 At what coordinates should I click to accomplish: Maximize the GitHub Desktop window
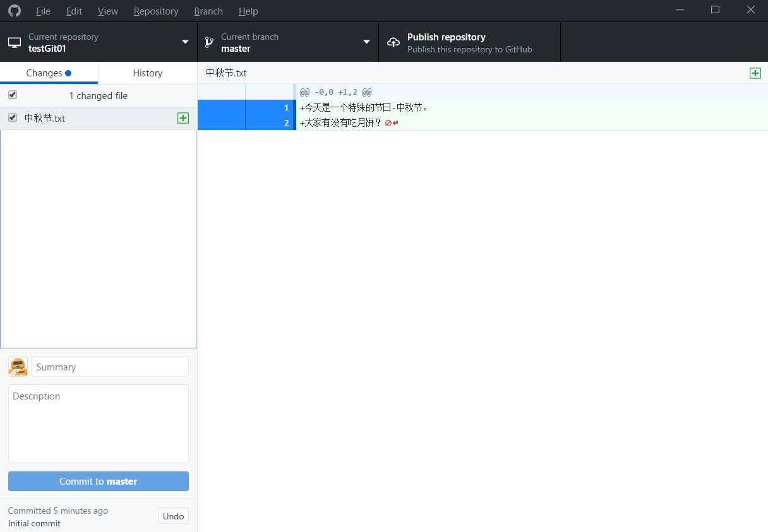(x=715, y=10)
